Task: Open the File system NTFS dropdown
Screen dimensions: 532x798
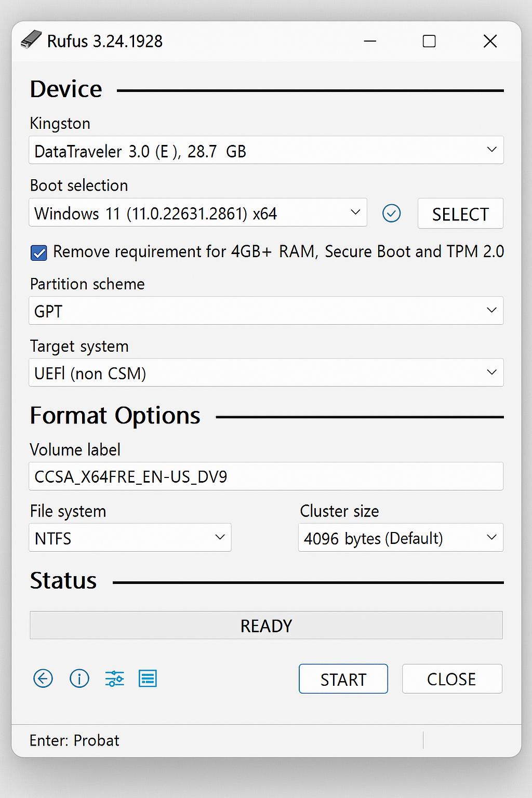Action: tap(130, 538)
